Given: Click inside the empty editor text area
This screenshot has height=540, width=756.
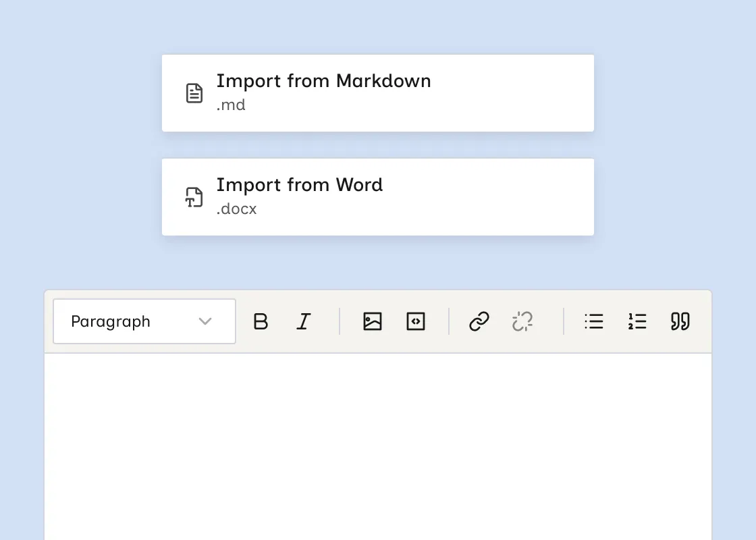Looking at the screenshot, I should pos(378,446).
